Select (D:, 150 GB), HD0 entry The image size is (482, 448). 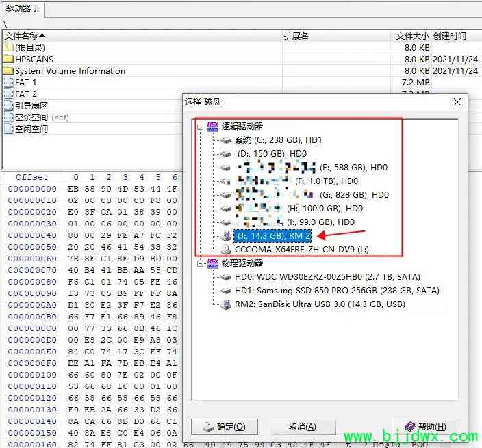click(272, 154)
